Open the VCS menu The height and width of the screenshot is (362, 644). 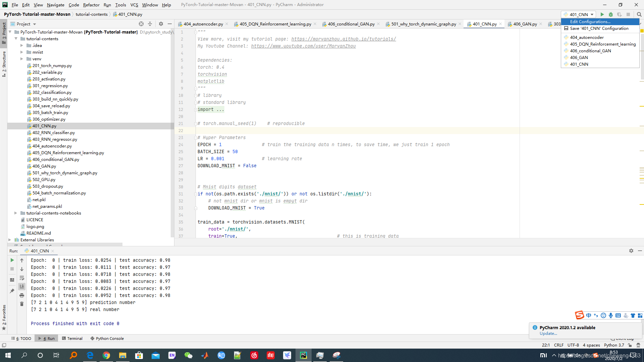134,5
